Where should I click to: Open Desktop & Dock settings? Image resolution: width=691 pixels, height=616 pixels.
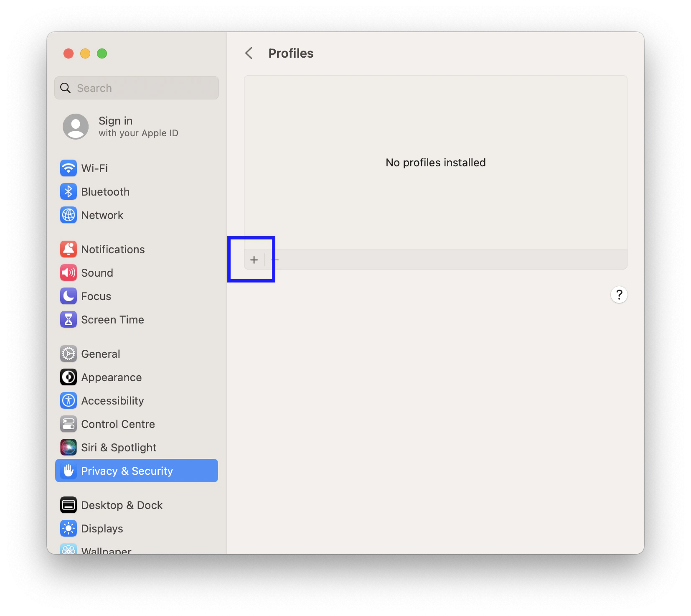click(122, 505)
